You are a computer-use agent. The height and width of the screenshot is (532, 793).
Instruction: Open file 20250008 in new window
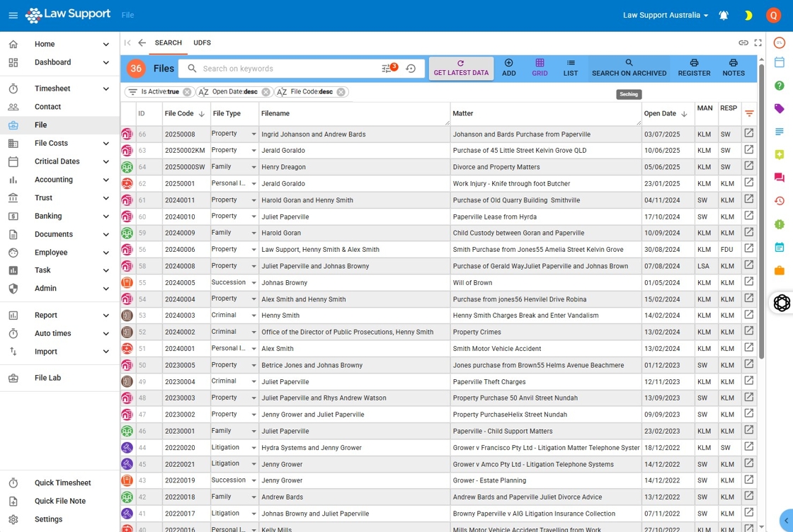[x=748, y=133]
